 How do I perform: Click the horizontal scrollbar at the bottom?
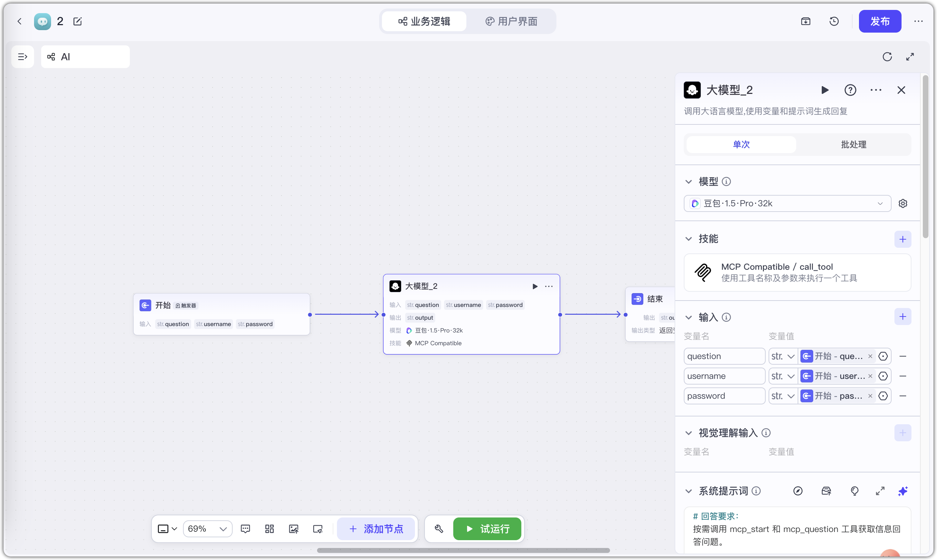click(x=464, y=550)
